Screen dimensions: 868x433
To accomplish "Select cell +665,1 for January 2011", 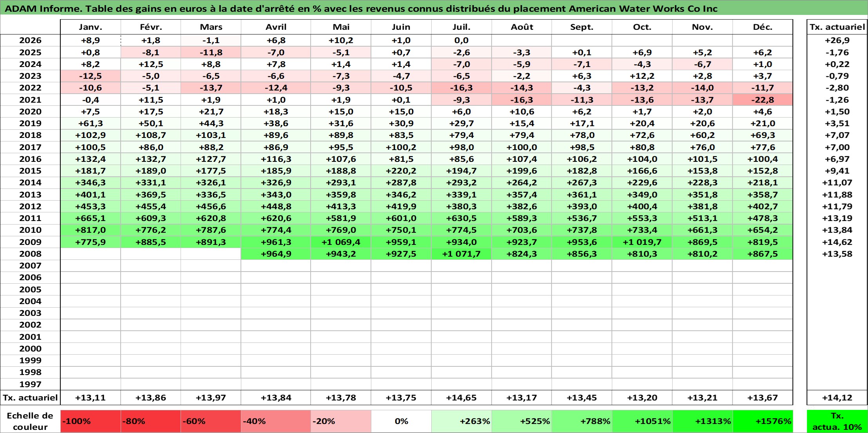I will coord(90,218).
